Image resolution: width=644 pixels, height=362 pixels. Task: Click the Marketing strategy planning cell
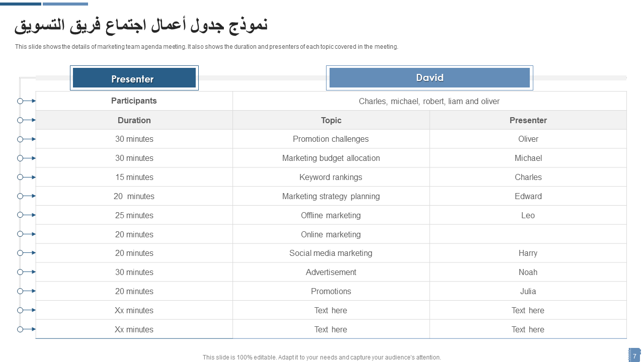tap(331, 196)
